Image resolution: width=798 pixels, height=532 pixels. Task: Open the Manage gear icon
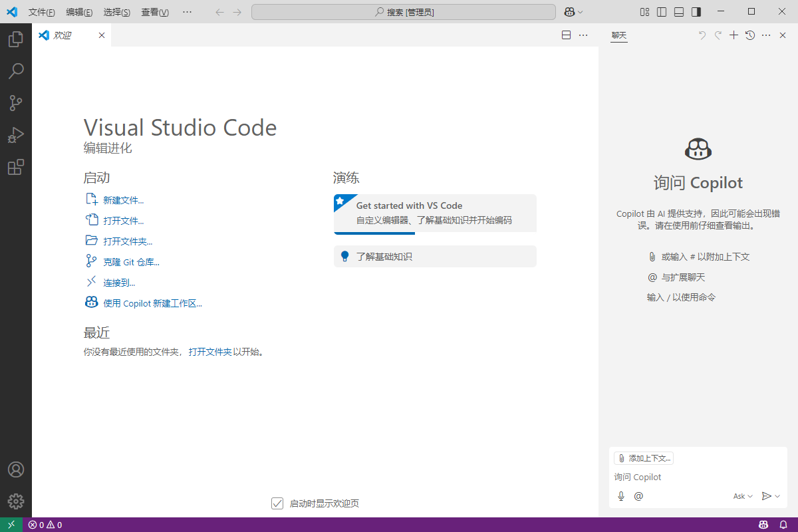pos(16,501)
